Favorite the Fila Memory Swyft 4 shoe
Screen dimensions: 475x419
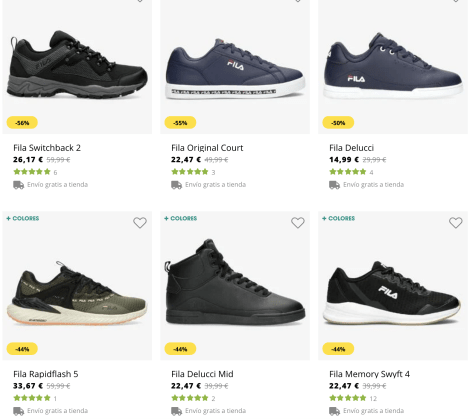(456, 223)
